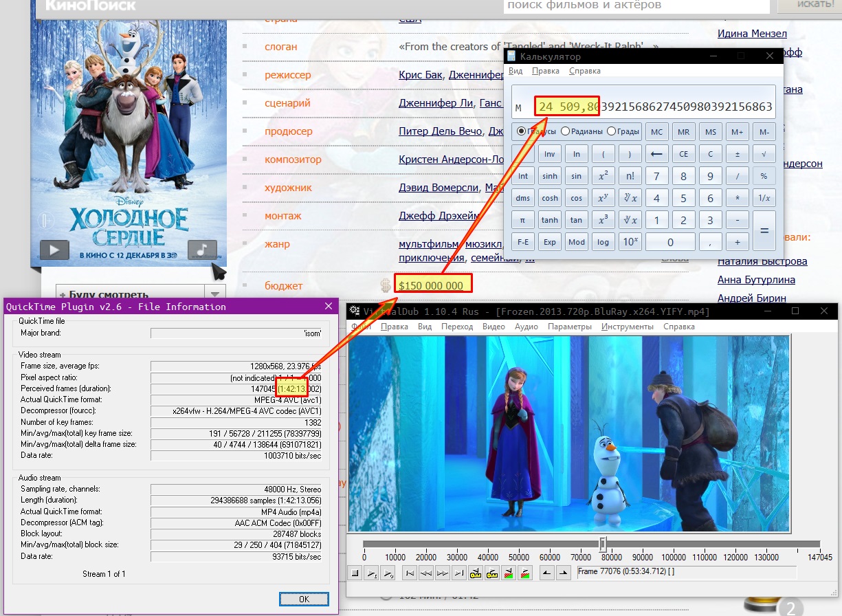Expand the Буду смотреть dropdown arrow
The height and width of the screenshot is (616, 842).
(215, 294)
